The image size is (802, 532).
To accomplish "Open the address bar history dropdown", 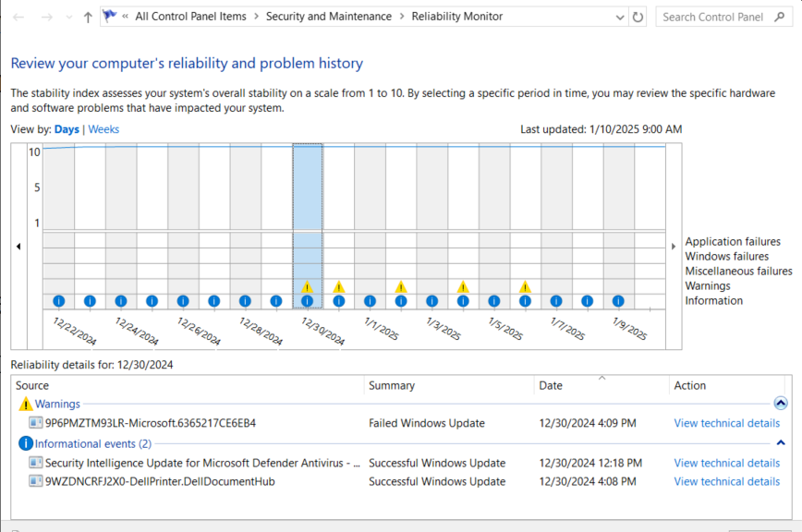I will click(x=620, y=18).
